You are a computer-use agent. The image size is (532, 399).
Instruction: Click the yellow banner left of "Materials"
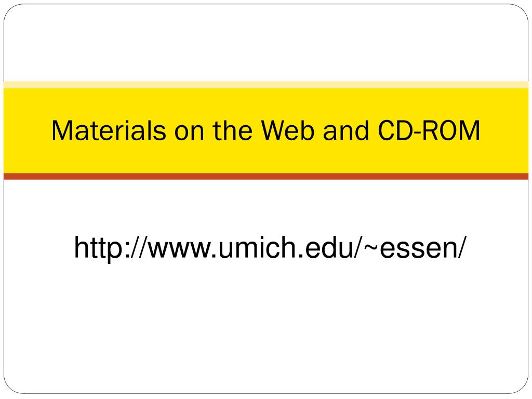tap(27, 130)
